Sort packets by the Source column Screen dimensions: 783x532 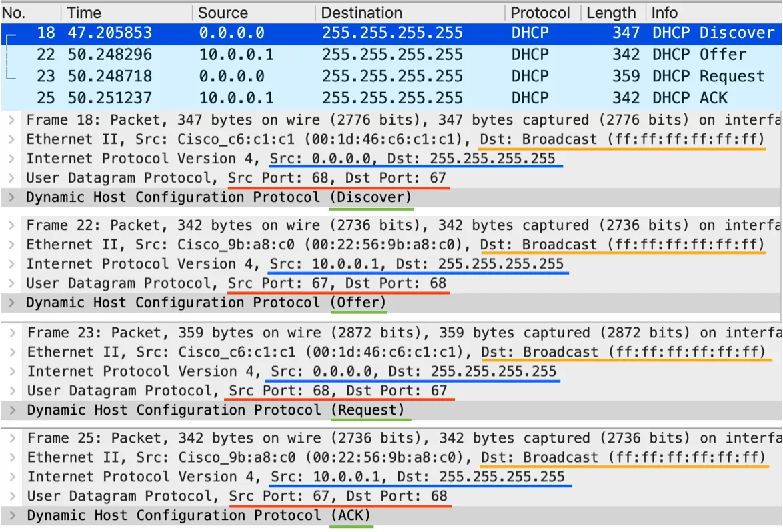223,12
